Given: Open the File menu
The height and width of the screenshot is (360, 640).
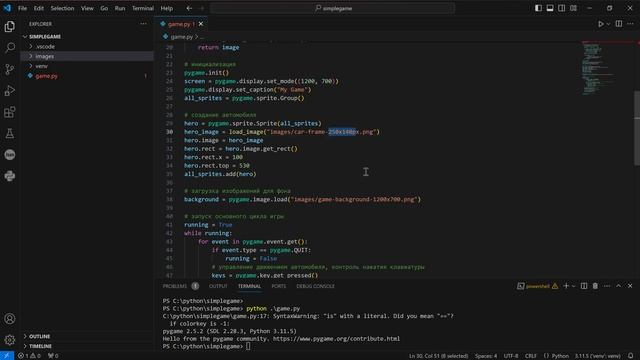Looking at the screenshot, I should [22, 8].
